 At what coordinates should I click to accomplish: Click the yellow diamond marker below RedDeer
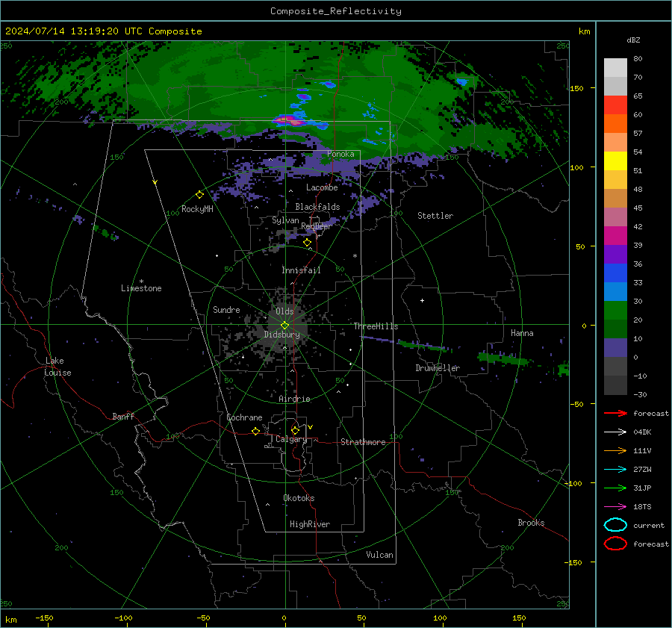tap(307, 243)
